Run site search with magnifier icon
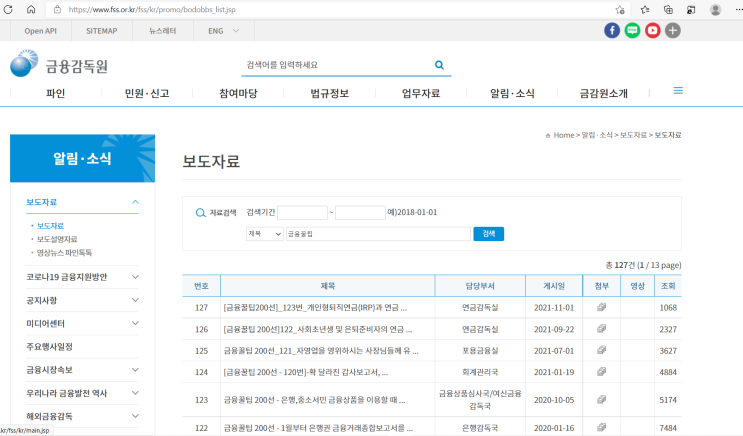The width and height of the screenshot is (743, 436). point(439,65)
